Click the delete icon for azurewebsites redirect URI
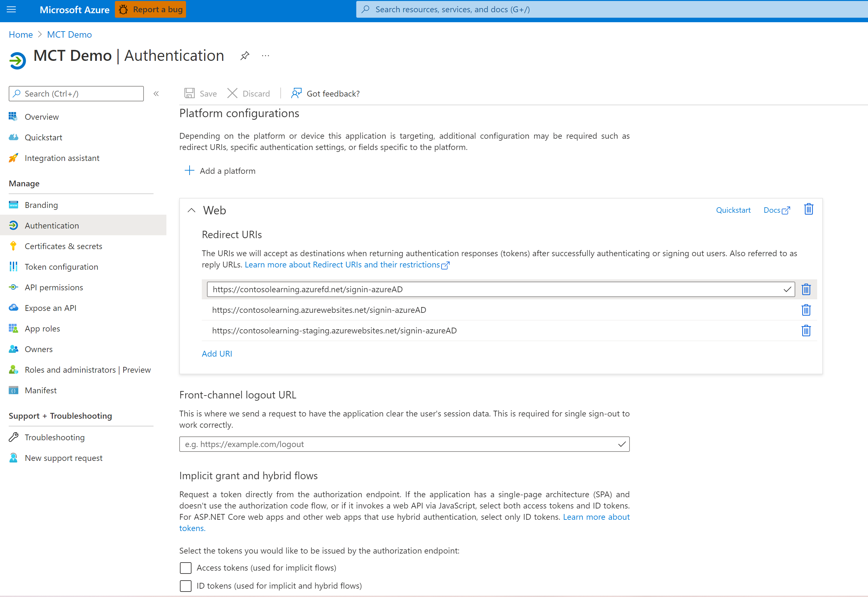Viewport: 868px width, 597px height. 807,309
